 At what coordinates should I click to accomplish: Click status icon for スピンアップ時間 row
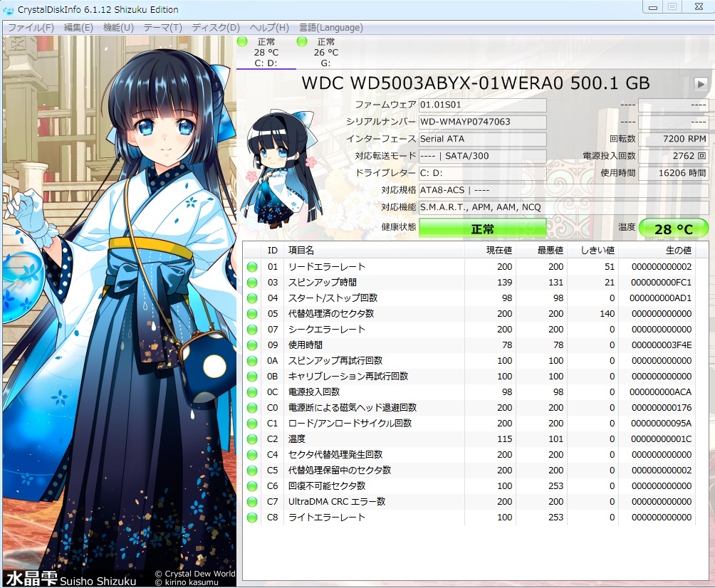coord(251,283)
